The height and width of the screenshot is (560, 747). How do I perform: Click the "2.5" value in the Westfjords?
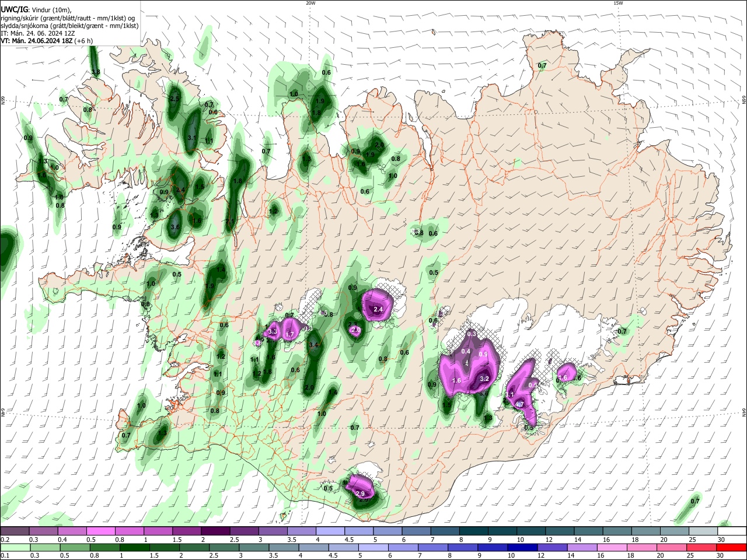tap(174, 99)
